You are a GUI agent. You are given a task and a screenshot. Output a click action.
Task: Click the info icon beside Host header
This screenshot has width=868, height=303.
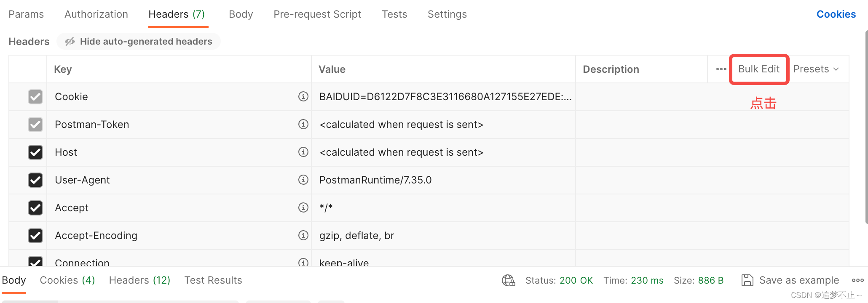[303, 152]
